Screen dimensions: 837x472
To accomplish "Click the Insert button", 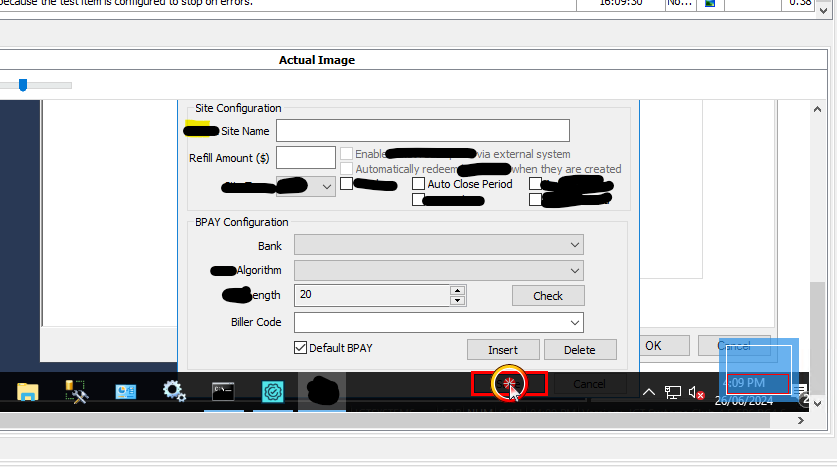I will pos(503,349).
